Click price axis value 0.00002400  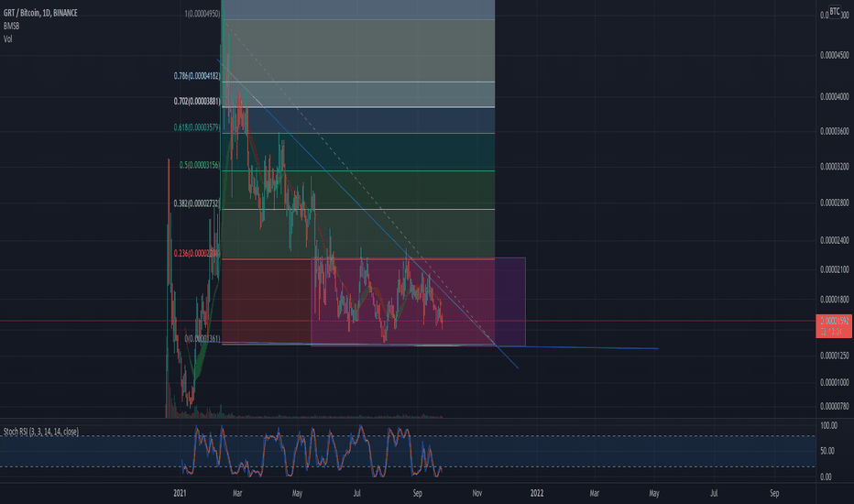[x=835, y=240]
